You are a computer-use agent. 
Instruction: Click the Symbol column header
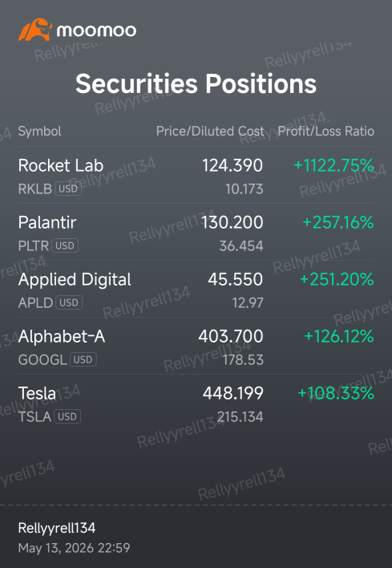pos(39,131)
